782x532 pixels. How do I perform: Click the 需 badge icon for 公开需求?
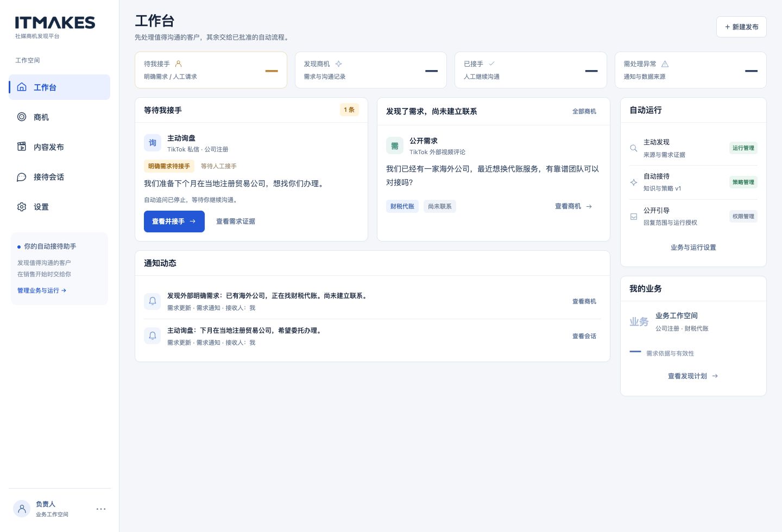(395, 145)
